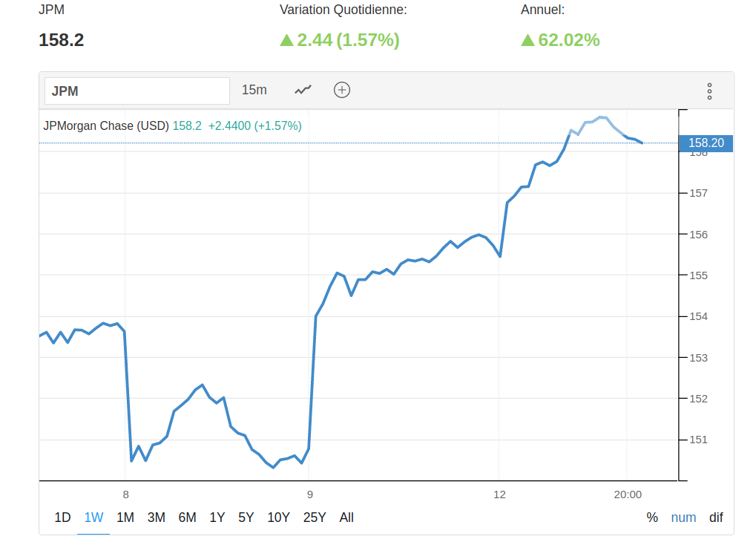The width and height of the screenshot is (756, 542).
Task: Open the 15m interval dropdown
Action: click(x=254, y=90)
